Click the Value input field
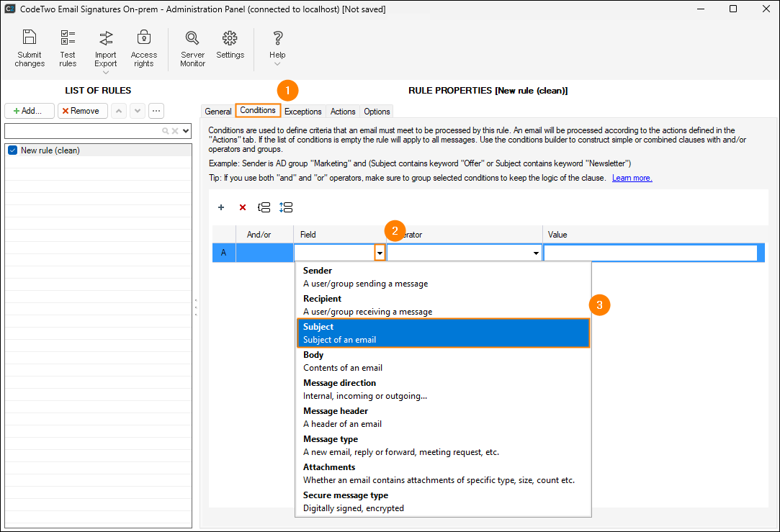Viewport: 780px width, 532px height. (650, 253)
